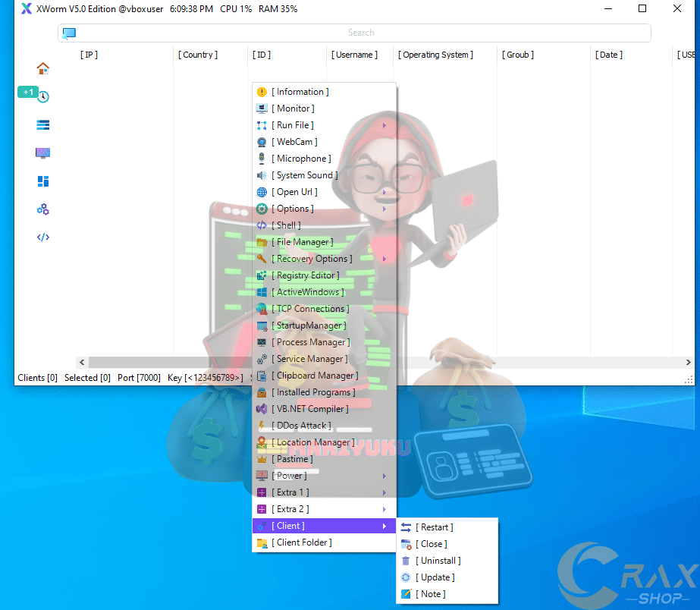Click the Country column header
Viewport: 700px width, 610px height.
point(198,55)
